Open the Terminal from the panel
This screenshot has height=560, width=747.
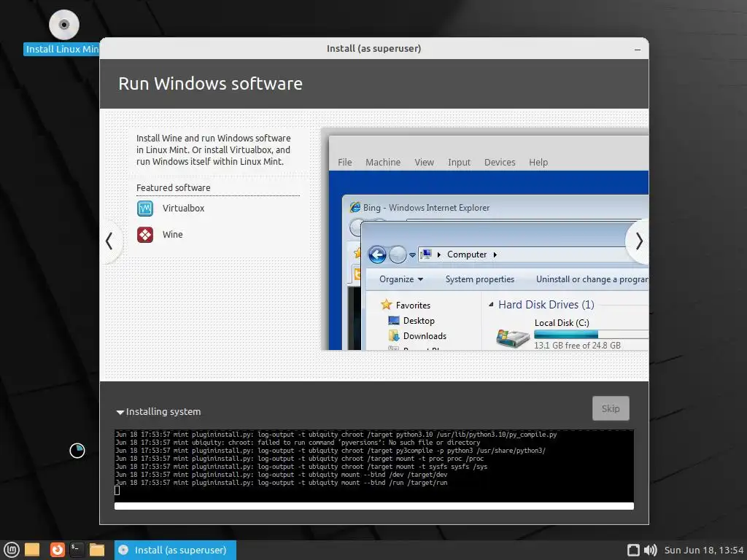(77, 550)
